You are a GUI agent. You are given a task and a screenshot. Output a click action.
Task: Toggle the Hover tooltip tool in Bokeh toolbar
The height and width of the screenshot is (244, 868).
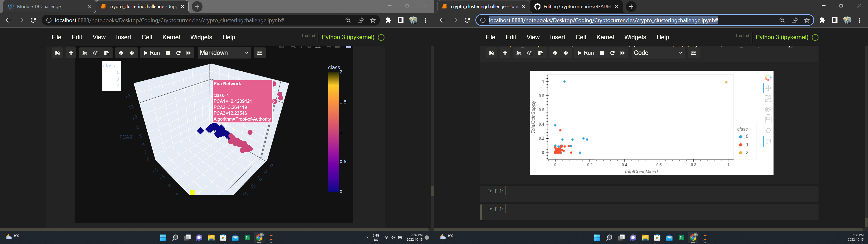coord(768,142)
